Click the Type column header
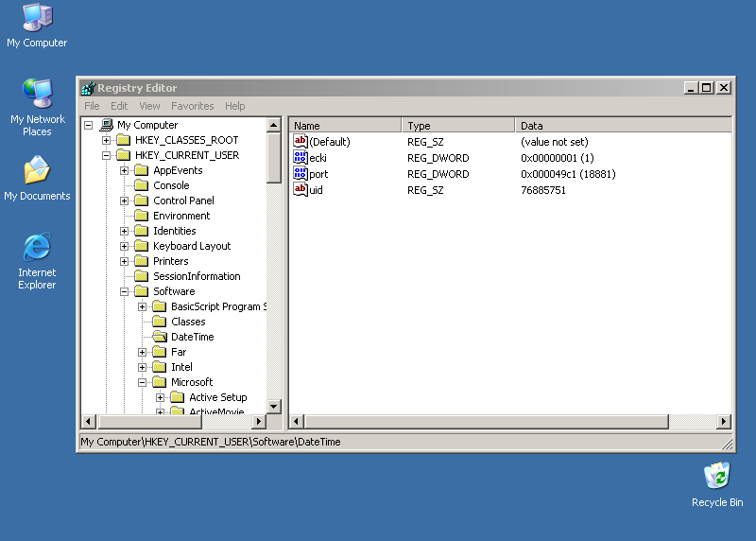The width and height of the screenshot is (756, 541). click(x=458, y=126)
